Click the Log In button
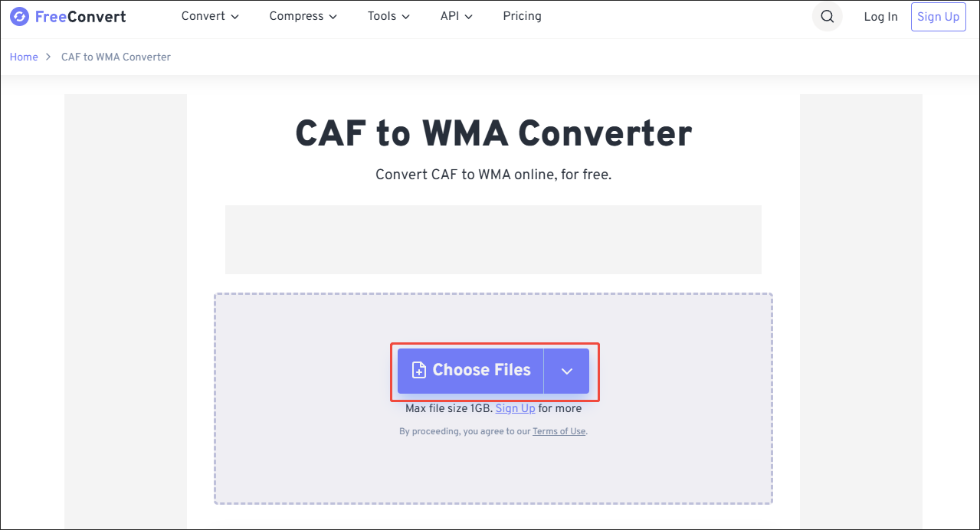Image resolution: width=980 pixels, height=530 pixels. [880, 16]
